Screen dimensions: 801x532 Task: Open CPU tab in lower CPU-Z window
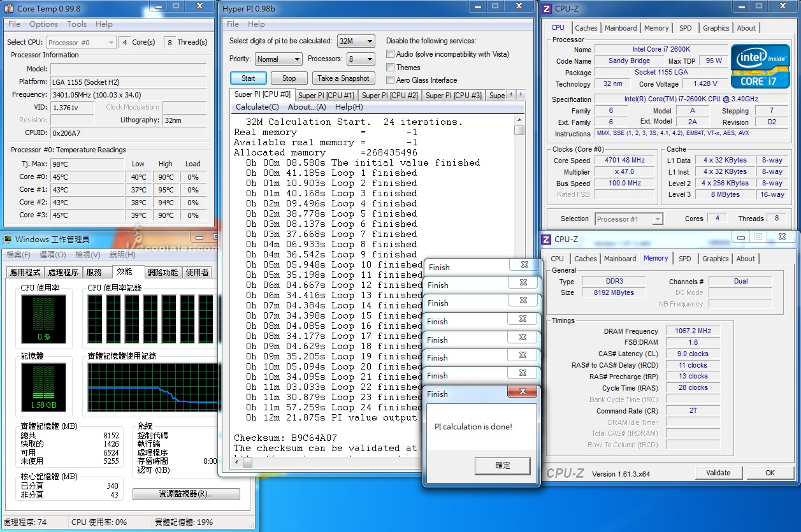click(x=557, y=259)
